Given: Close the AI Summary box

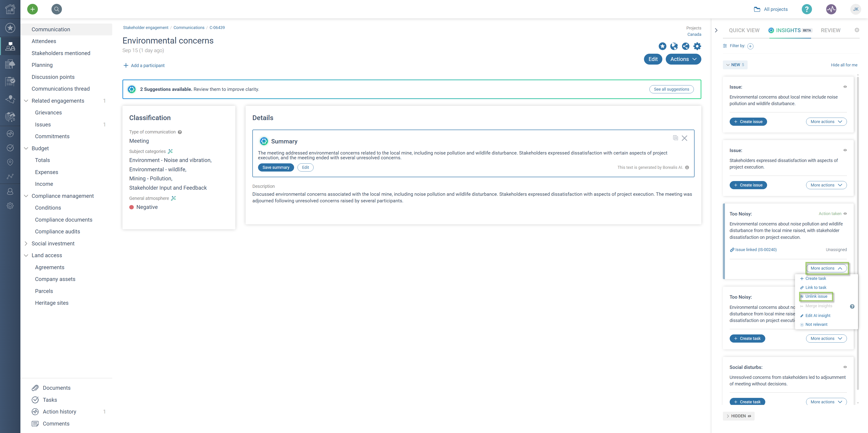Looking at the screenshot, I should tap(684, 138).
